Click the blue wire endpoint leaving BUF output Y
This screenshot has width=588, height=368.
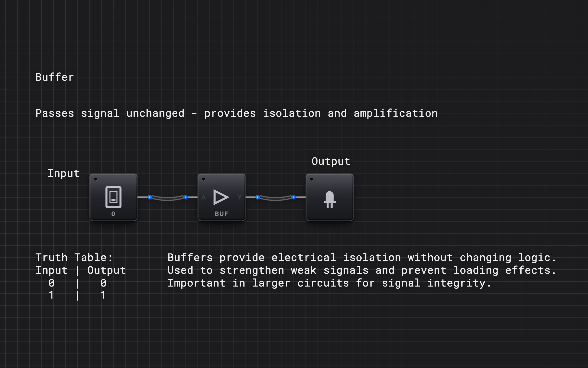coord(257,197)
